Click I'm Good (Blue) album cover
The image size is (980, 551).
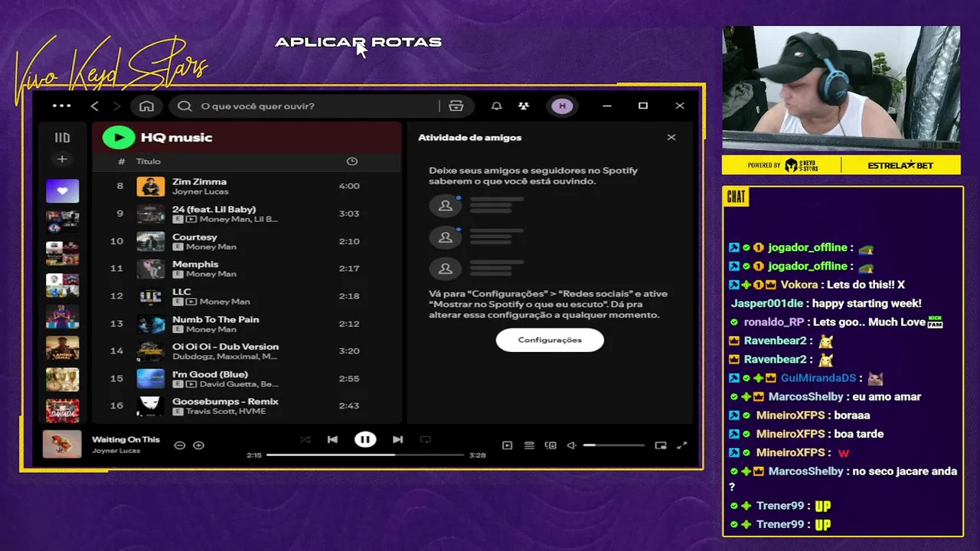pos(151,379)
